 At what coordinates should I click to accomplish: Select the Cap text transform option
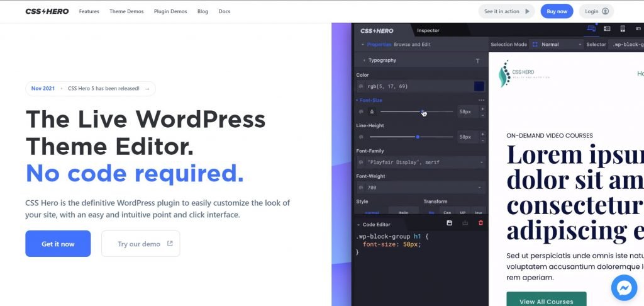pyautogui.click(x=447, y=213)
